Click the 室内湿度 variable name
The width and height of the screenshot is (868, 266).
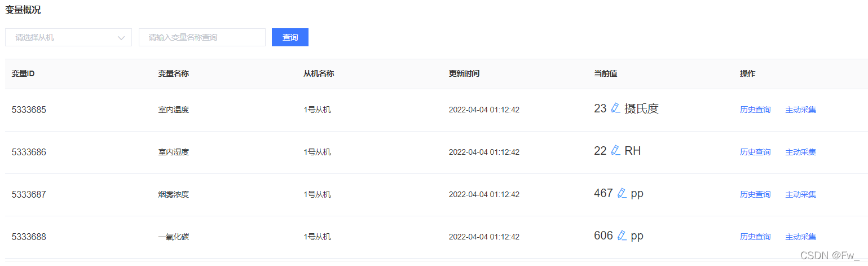[173, 152]
